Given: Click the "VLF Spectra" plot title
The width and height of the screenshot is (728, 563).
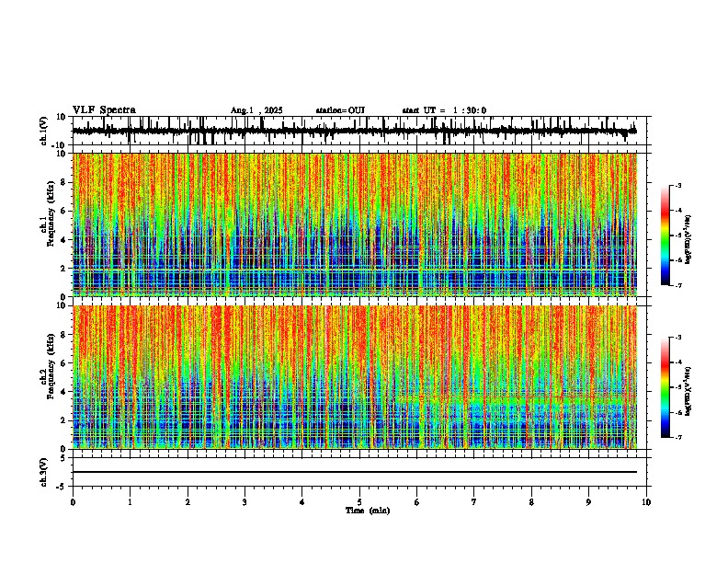Looking at the screenshot, I should click(104, 110).
